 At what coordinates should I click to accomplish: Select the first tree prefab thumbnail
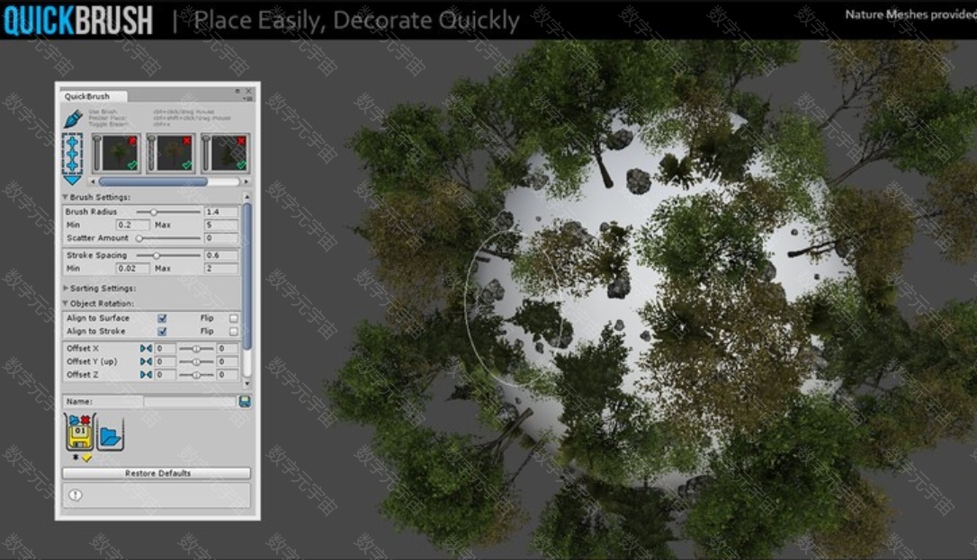[x=121, y=153]
